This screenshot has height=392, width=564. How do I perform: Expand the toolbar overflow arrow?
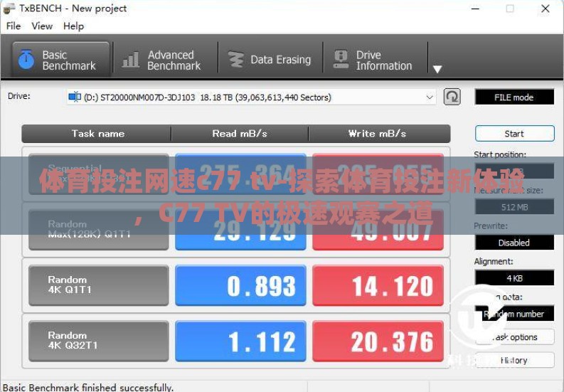[x=437, y=69]
